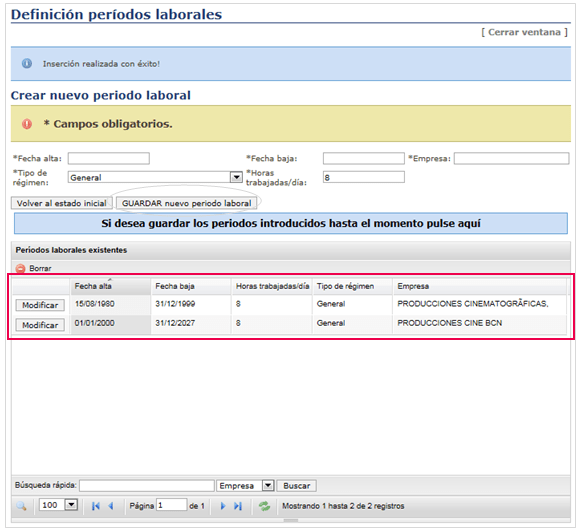Sort by Fecha alta column header
Screen dimensions: 582x532
tap(111, 286)
